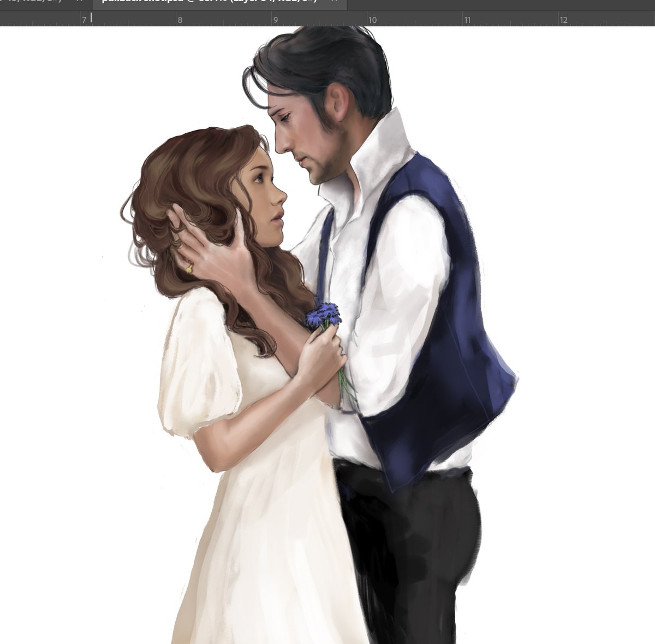Click the ruler mark labeled 12

click(x=564, y=20)
